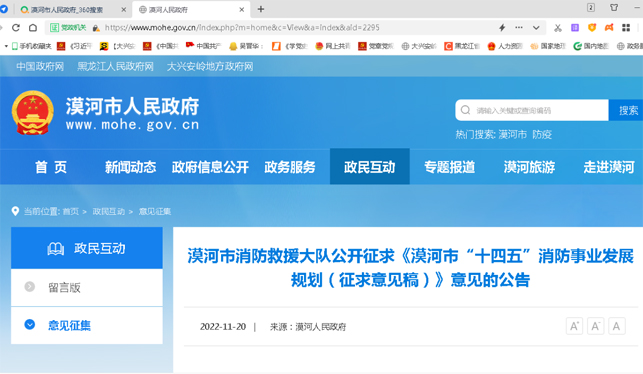Click the 党政机关 site badge

tap(68, 27)
